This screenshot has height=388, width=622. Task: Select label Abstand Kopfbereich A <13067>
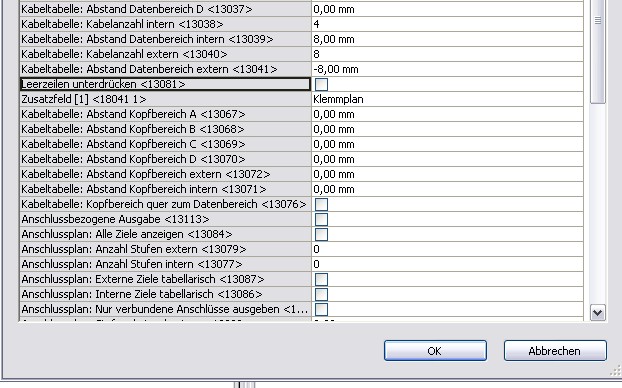(165, 114)
